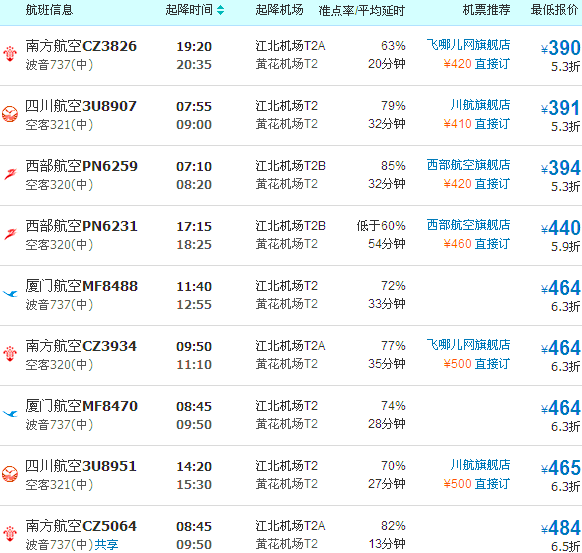Select the ¥464 price for CZ3934
This screenshot has width=582, height=553.
[560, 348]
